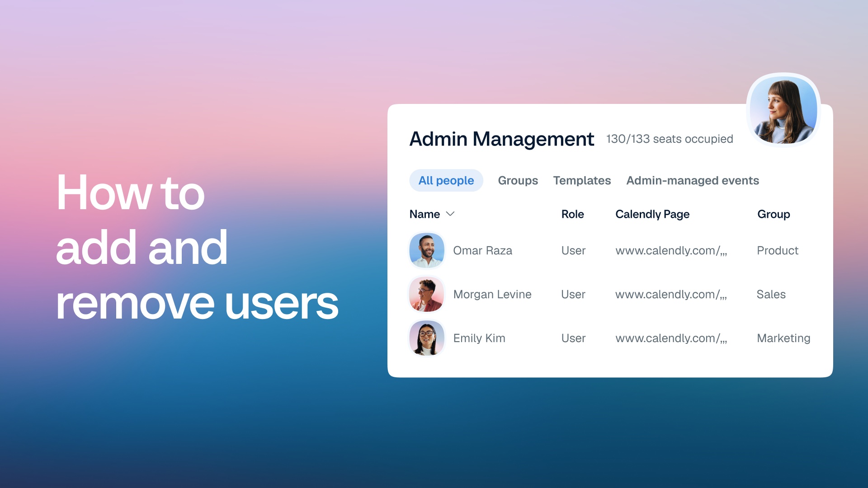
Task: Click the 130/133 seats occupied text
Action: [x=670, y=139]
